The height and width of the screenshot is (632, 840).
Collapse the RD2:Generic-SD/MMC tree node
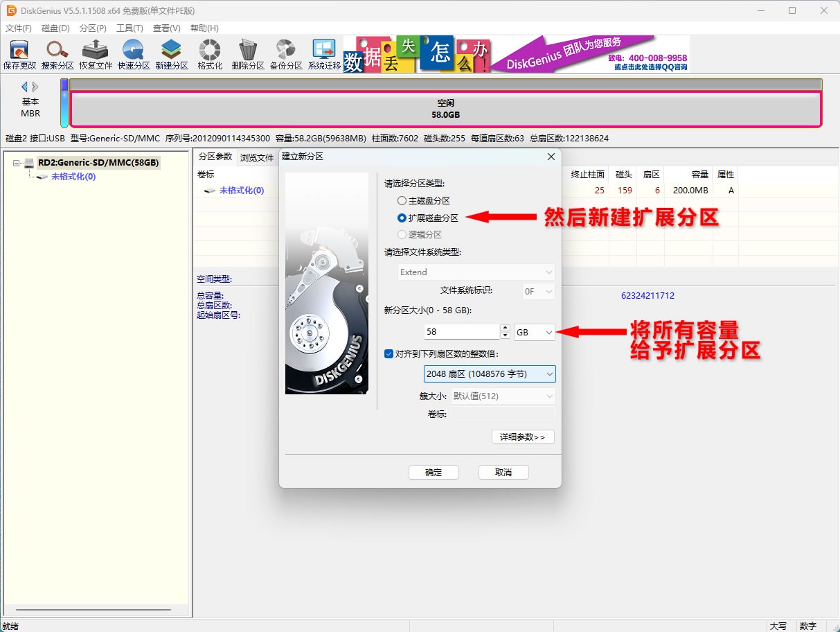17,163
